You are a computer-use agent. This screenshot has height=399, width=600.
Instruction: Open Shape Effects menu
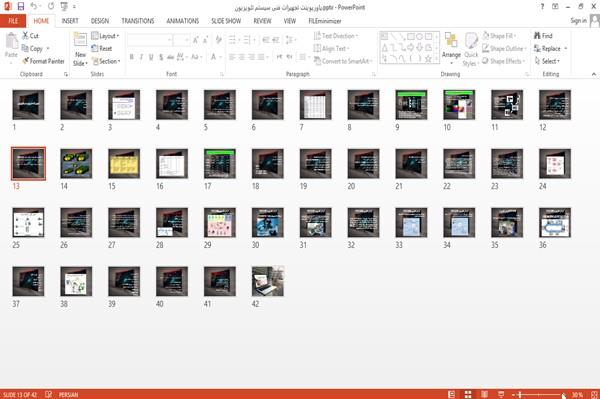point(504,61)
